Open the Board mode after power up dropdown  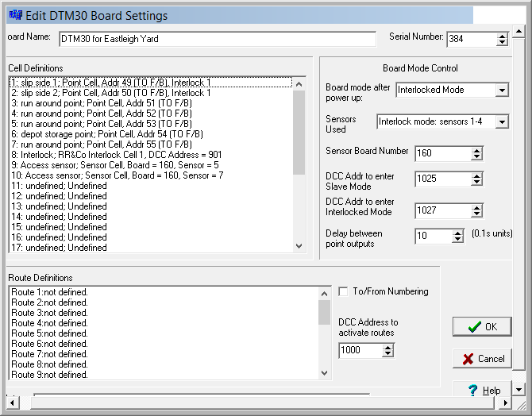coord(501,91)
